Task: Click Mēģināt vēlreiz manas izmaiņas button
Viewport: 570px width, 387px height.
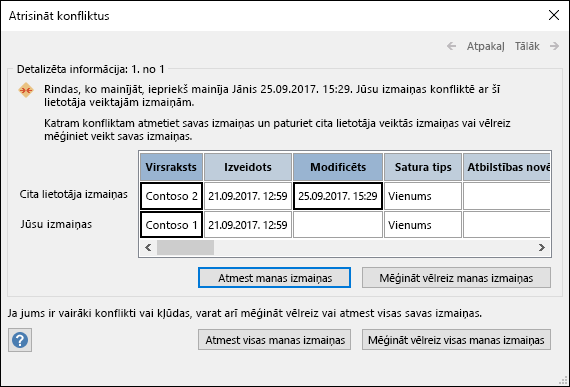Action: [456, 278]
